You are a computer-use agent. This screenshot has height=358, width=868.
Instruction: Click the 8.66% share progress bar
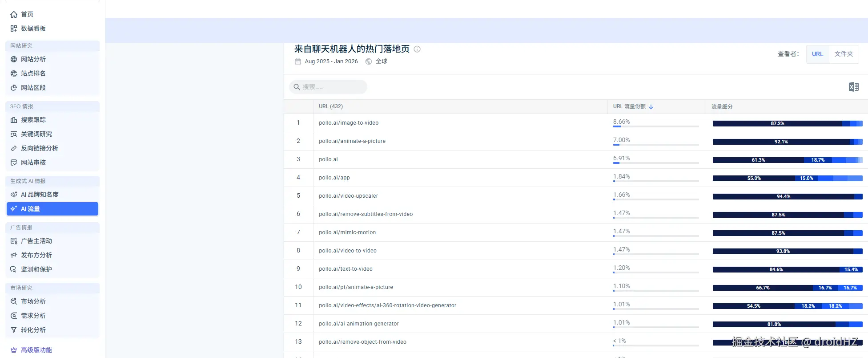tap(656, 127)
